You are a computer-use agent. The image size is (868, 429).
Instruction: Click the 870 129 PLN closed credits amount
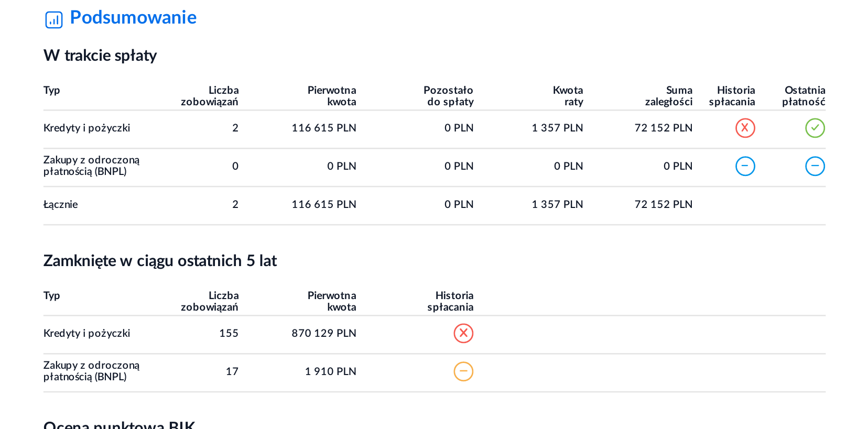(324, 333)
